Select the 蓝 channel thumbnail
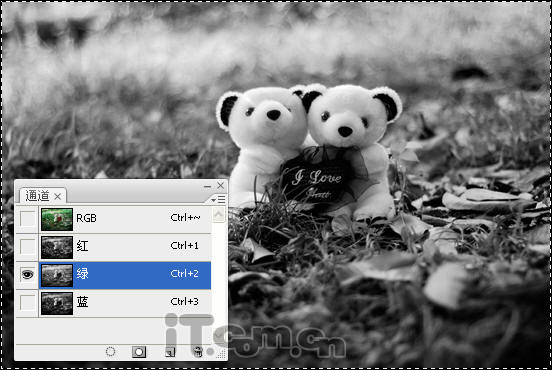This screenshot has height=370, width=552. 57,303
